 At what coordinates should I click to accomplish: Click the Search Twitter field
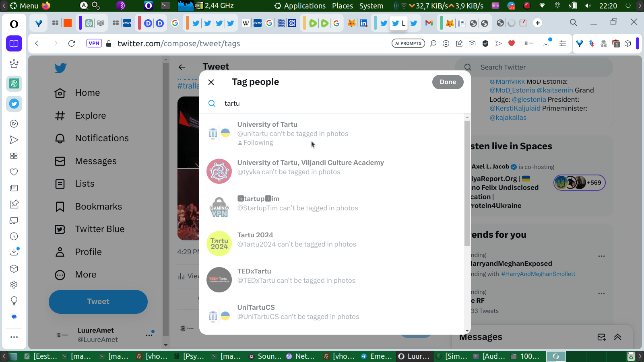[534, 67]
